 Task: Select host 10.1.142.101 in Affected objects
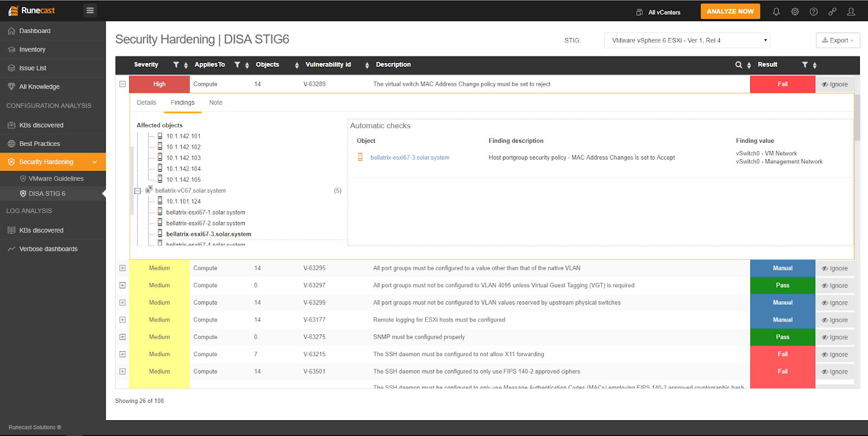click(x=183, y=136)
